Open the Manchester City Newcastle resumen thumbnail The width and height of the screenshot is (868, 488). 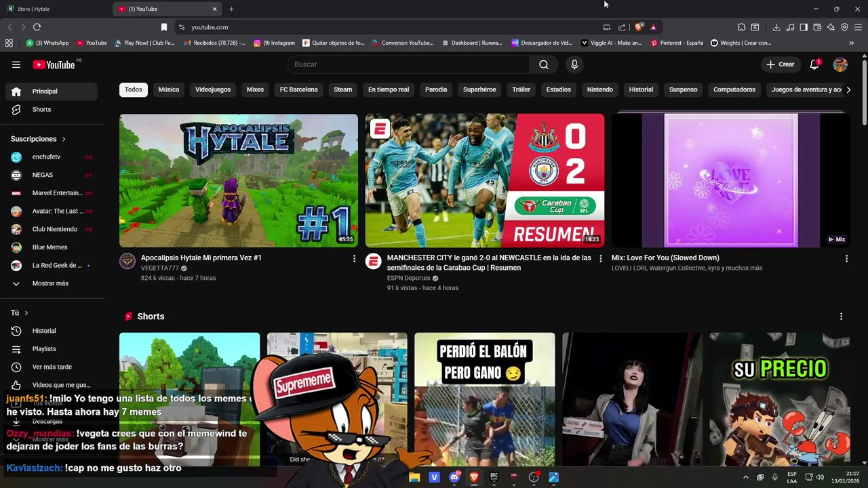pos(485,180)
